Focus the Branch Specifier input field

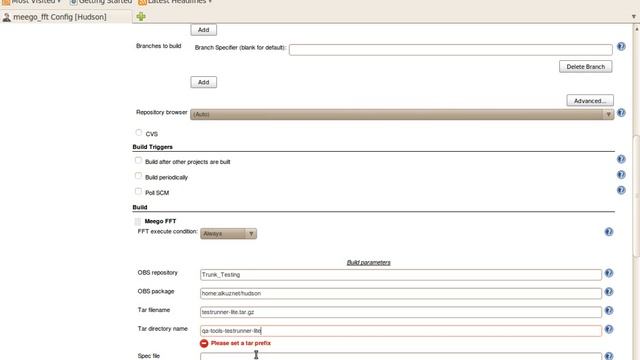pos(451,49)
